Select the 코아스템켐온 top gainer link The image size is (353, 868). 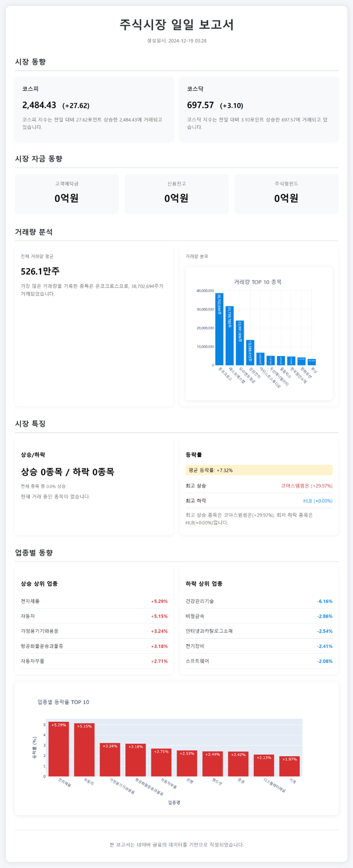pos(306,486)
